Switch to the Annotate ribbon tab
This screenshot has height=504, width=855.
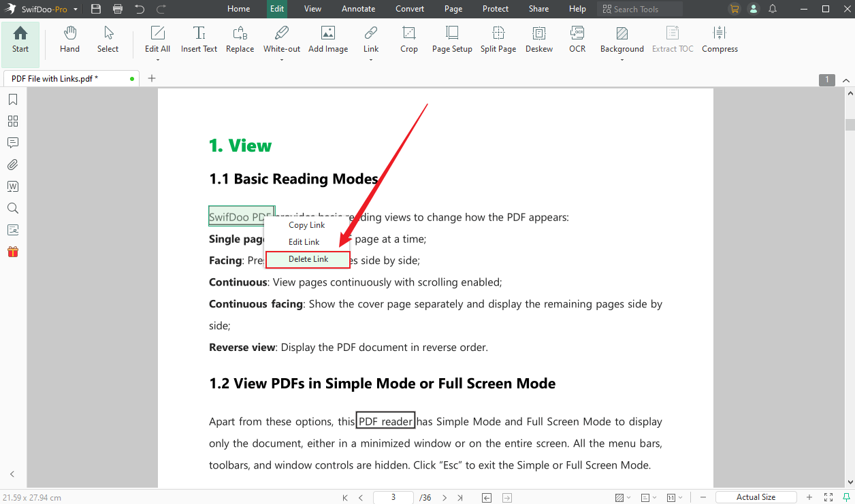pos(358,9)
